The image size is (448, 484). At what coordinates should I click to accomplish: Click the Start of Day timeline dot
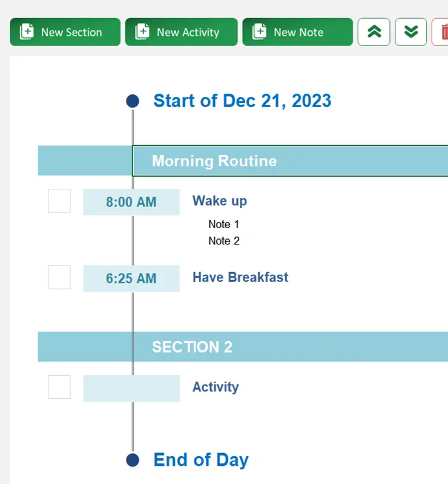133,101
